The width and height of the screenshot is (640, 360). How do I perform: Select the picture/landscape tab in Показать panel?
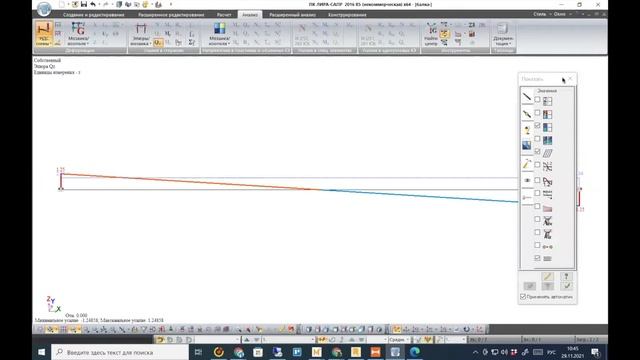click(527, 145)
